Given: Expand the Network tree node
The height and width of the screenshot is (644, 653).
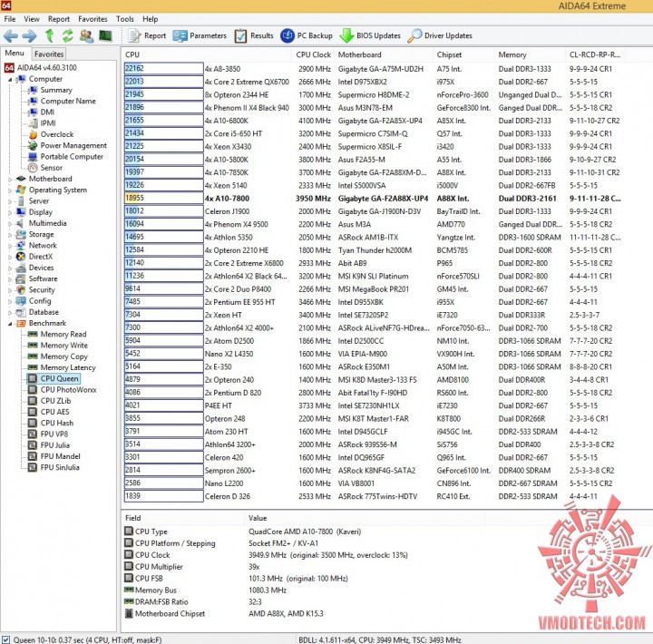Looking at the screenshot, I should tap(10, 246).
